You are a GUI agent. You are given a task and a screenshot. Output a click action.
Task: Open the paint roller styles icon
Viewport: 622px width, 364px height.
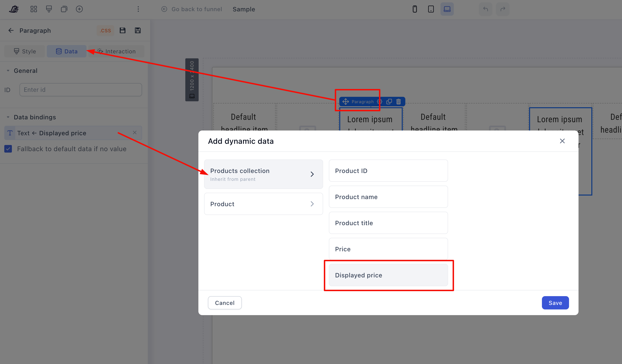click(49, 9)
